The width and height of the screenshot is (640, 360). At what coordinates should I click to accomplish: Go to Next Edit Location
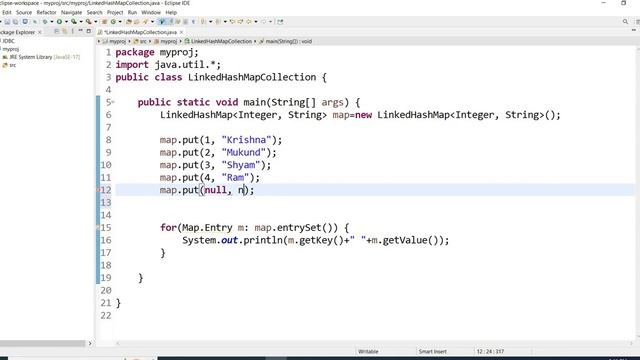point(240,22)
